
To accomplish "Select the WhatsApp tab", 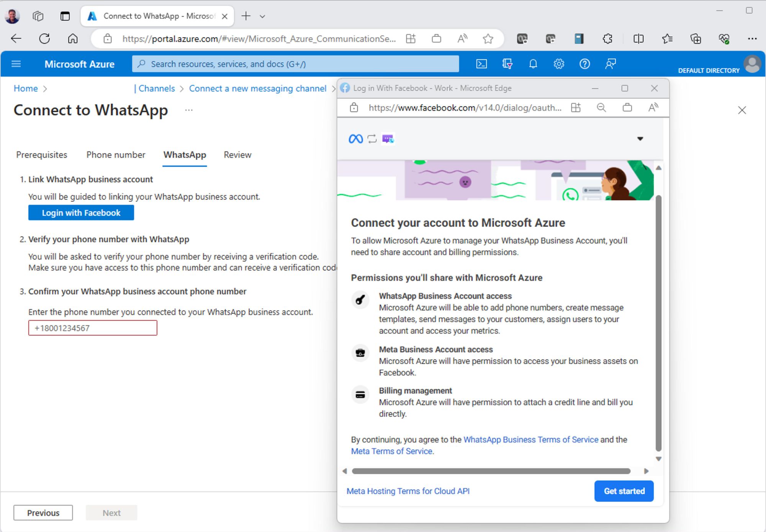I will click(185, 155).
